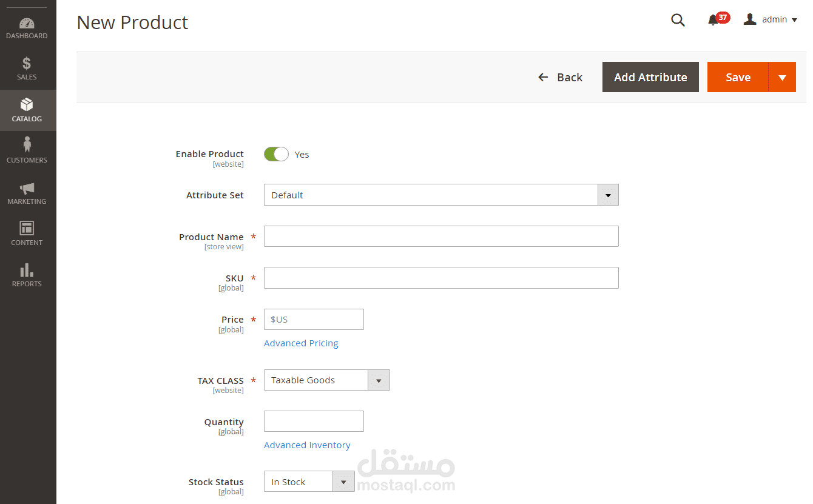Open the Content layout icon

(x=27, y=228)
